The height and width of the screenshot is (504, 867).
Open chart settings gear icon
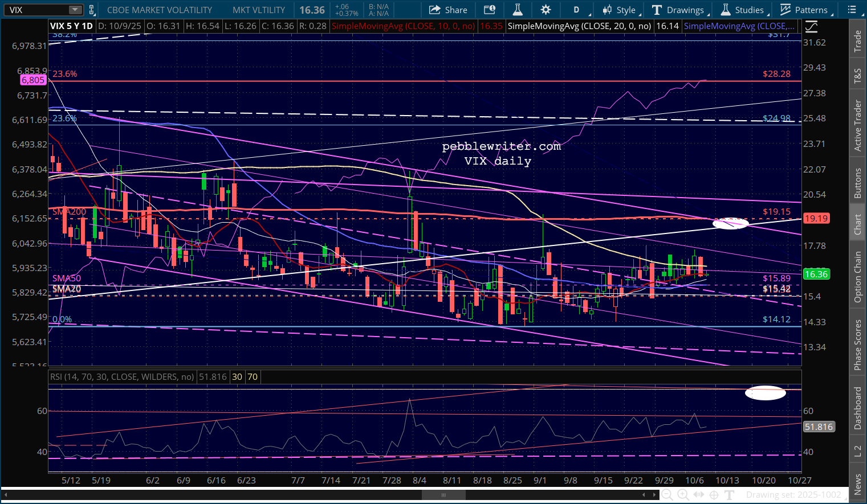tap(546, 10)
